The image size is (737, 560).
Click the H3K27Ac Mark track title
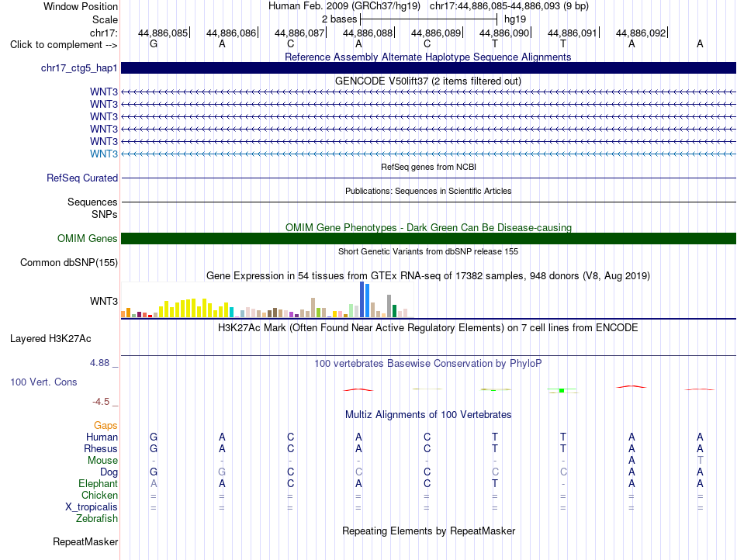point(428,327)
